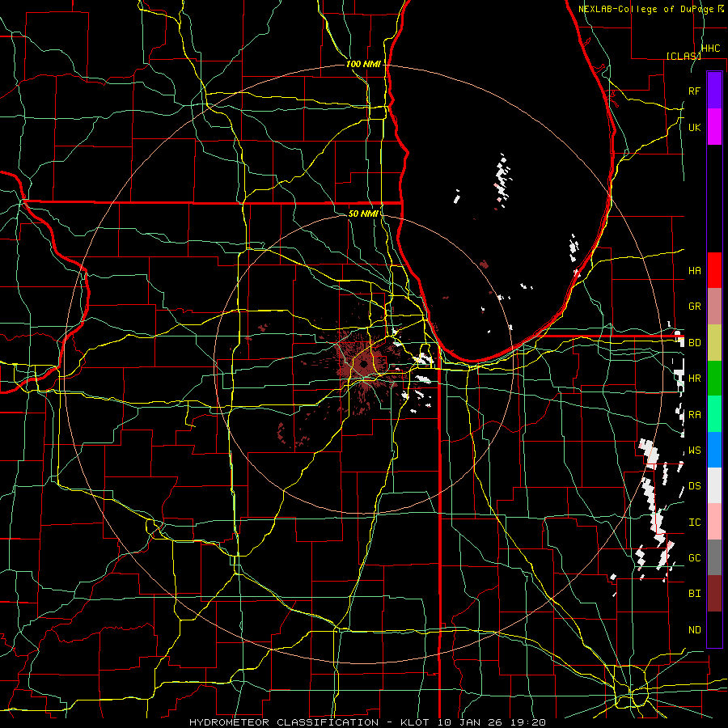Click the DS legend label
The image size is (728, 728).
click(694, 486)
